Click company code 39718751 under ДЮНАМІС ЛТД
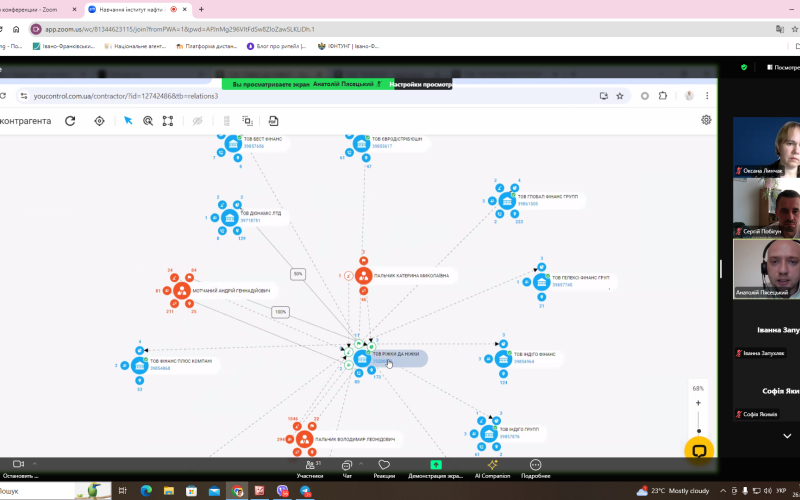Viewport: 800px width, 500px height. pyautogui.click(x=251, y=220)
